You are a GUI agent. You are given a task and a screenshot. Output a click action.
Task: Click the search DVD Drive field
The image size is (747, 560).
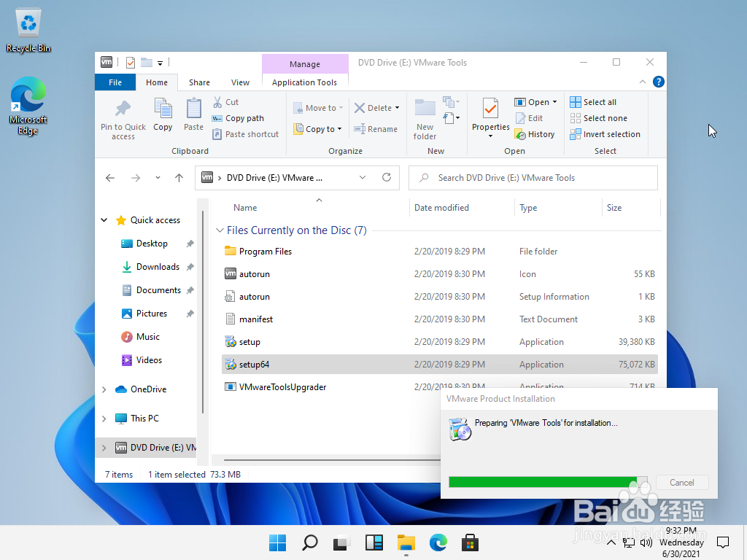coord(533,178)
